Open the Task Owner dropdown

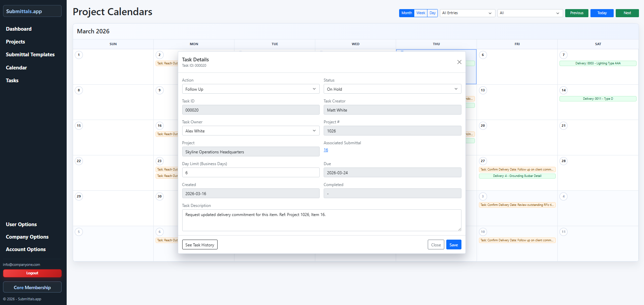pos(251,131)
